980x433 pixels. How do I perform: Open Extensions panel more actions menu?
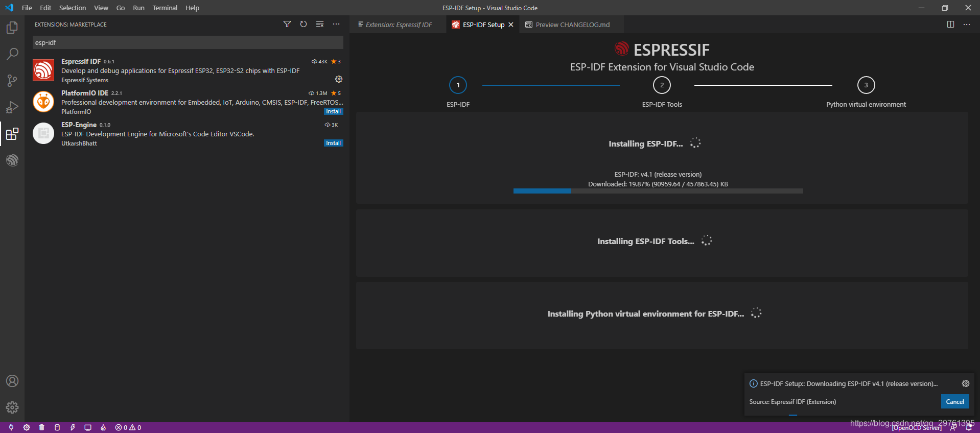pos(336,24)
